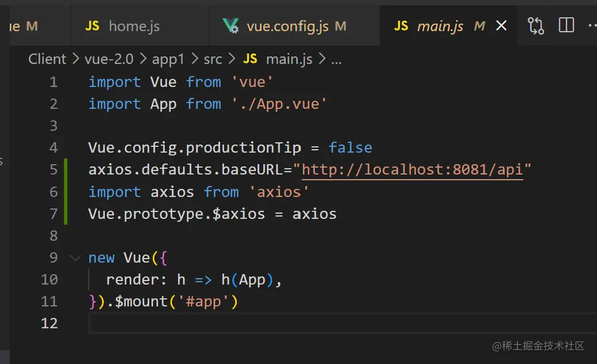597x364 pixels.
Task: Click the M modified badge on vue.config.js tab
Action: [x=341, y=26]
